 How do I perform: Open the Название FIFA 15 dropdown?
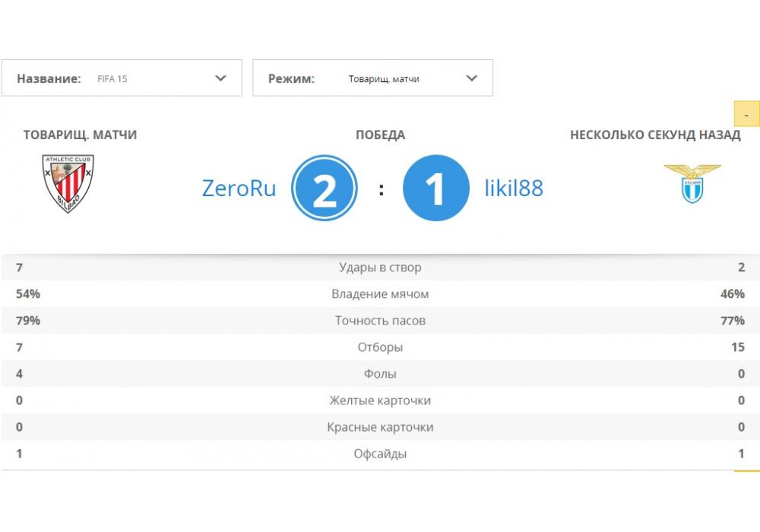click(122, 78)
